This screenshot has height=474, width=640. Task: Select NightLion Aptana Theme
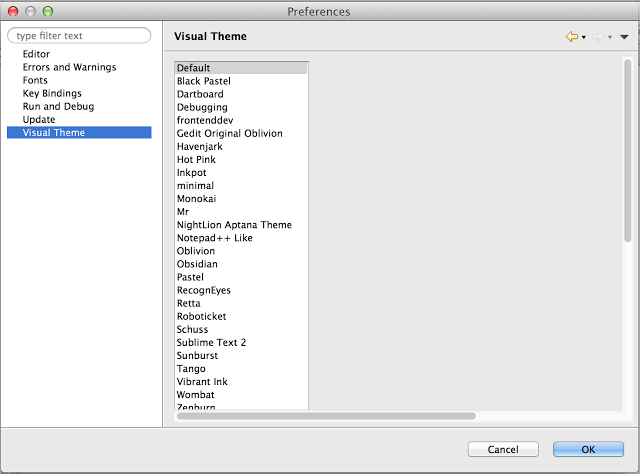point(234,225)
